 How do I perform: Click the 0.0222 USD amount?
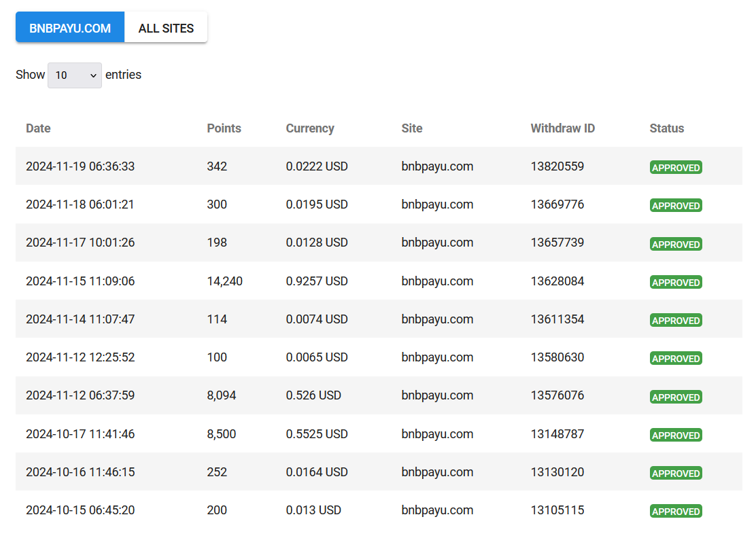[x=317, y=166]
